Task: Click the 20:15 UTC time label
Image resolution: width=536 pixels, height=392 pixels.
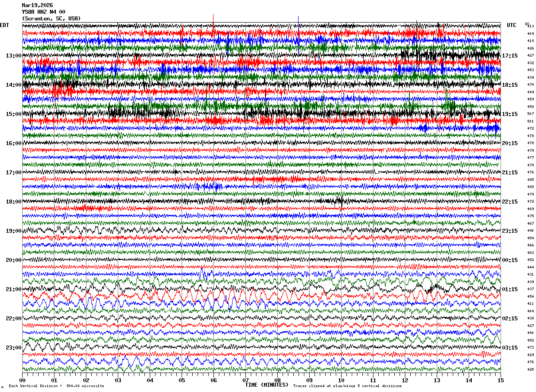Action: point(510,143)
